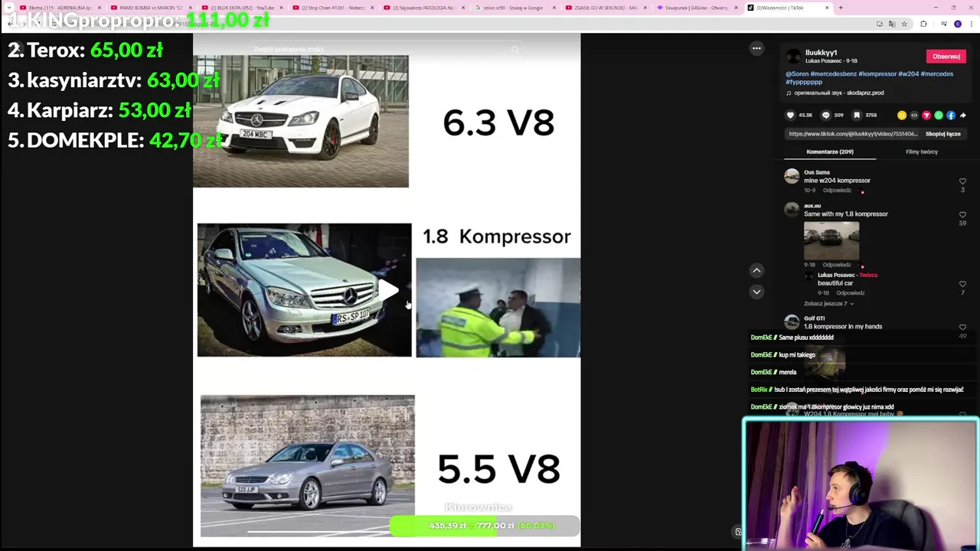This screenshot has width=980, height=551.
Task: Click the video URL field
Action: point(853,134)
